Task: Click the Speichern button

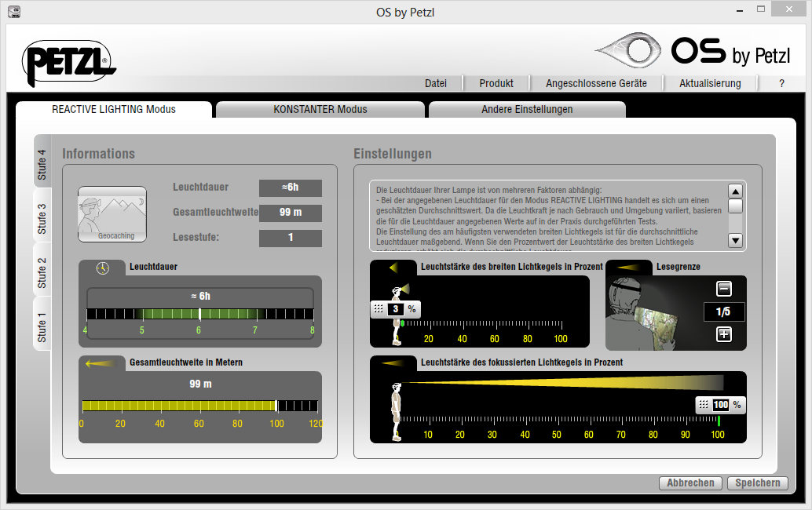Action: click(x=758, y=483)
